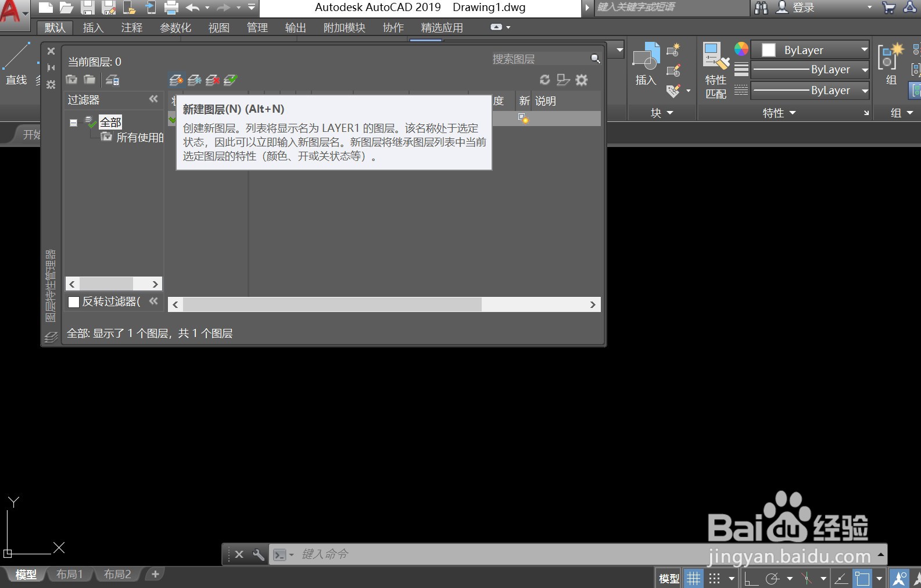
Task: Expand the Group (组) panel
Action: click(902, 113)
